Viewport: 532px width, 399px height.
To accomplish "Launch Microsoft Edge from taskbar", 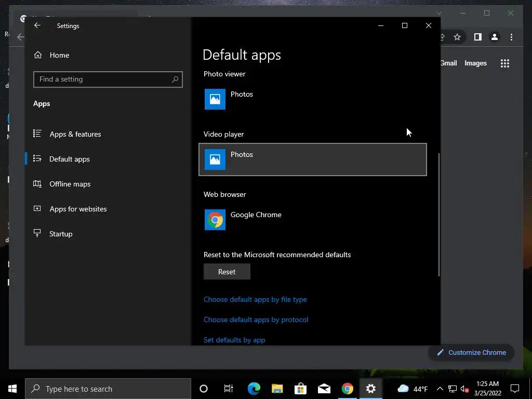I will 254,389.
